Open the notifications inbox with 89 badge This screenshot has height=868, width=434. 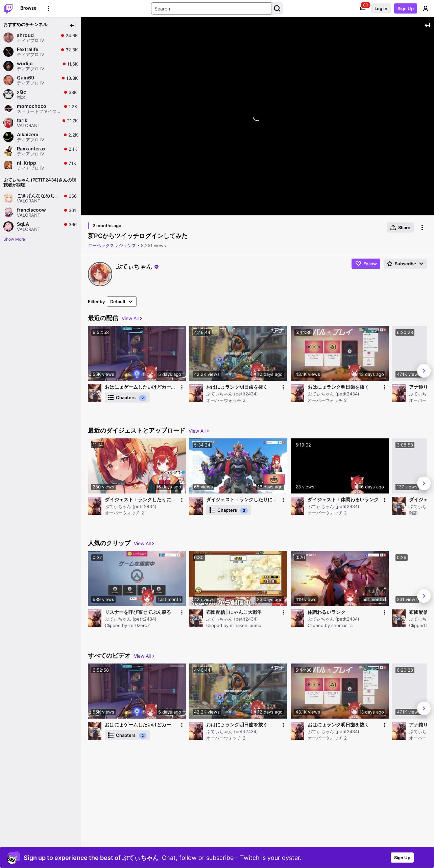pos(363,8)
